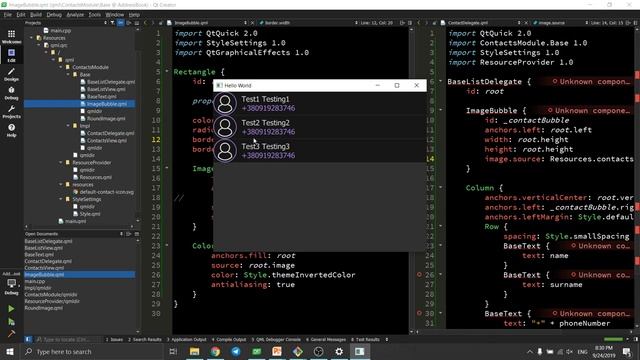
Task: Split the left editor pane
Action: pos(402,23)
